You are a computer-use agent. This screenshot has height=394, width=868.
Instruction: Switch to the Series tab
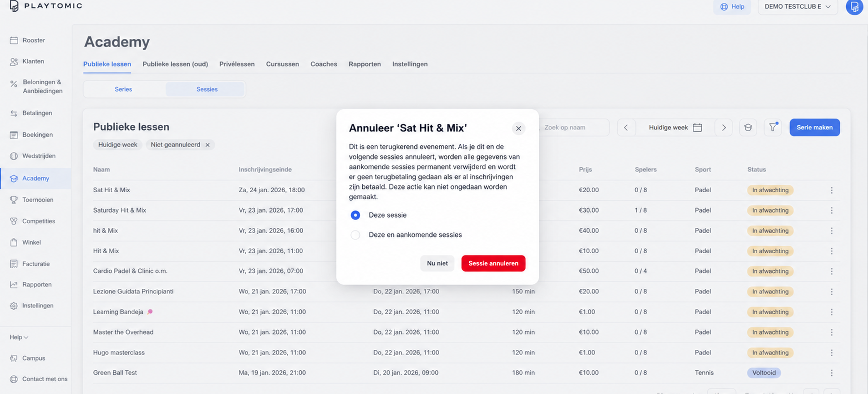click(123, 89)
